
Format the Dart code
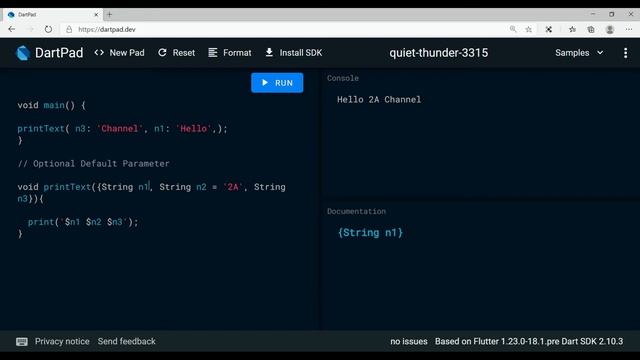tap(230, 53)
